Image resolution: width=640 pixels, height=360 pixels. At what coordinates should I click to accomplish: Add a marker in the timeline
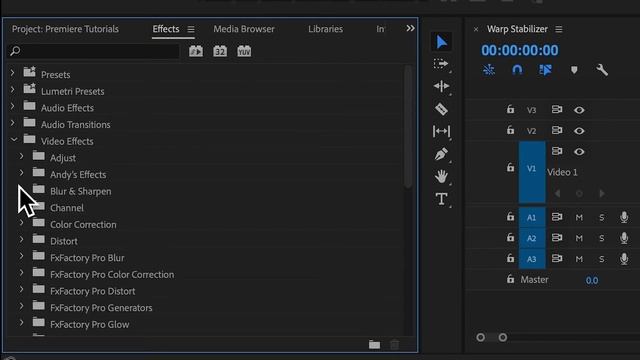pyautogui.click(x=574, y=70)
